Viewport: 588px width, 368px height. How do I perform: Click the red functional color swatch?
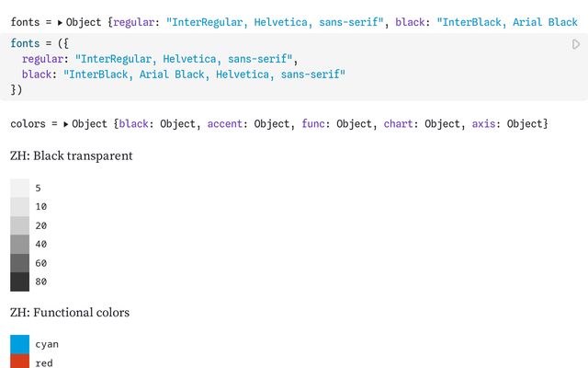(19, 362)
